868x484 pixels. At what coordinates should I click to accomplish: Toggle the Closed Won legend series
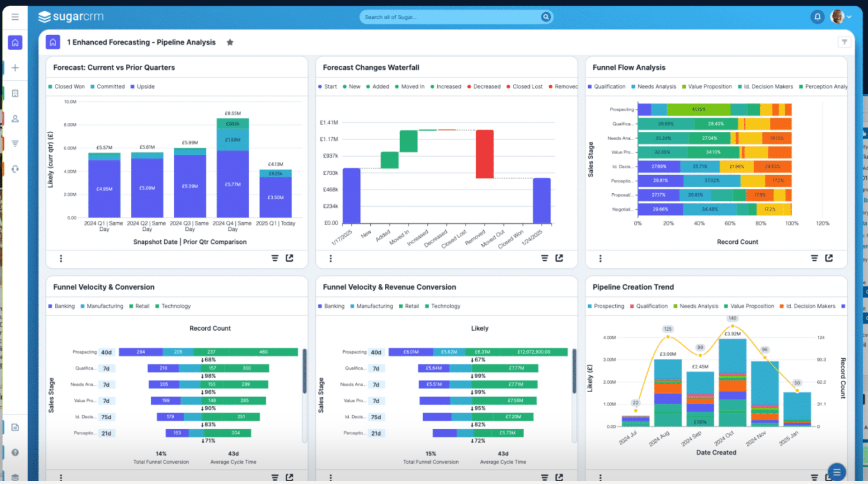point(67,87)
